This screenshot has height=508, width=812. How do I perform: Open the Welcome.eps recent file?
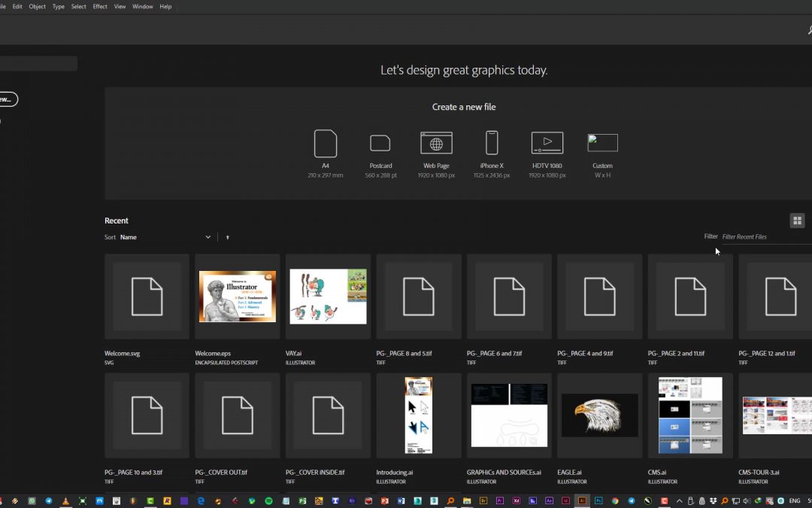point(237,297)
